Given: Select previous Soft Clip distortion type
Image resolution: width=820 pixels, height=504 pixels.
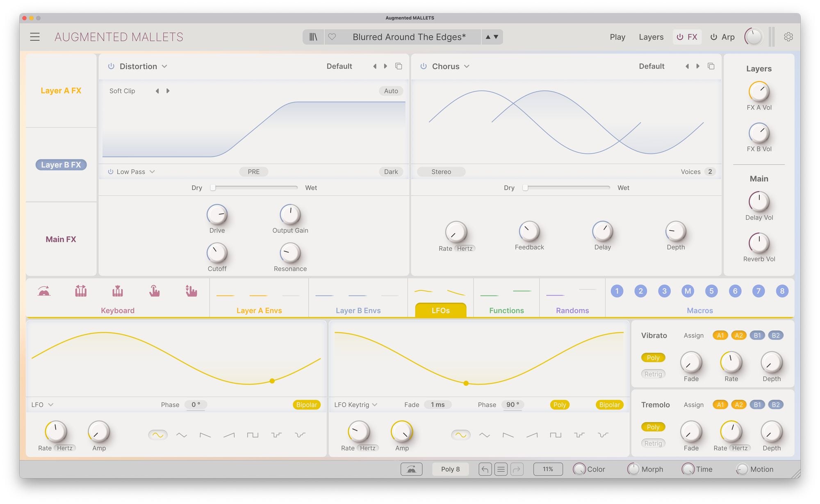Looking at the screenshot, I should pyautogui.click(x=157, y=91).
